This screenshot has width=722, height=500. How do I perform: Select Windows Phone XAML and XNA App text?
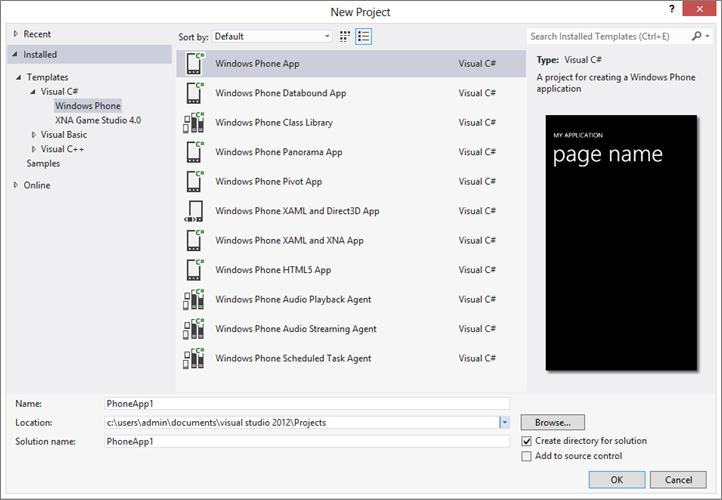[289, 240]
